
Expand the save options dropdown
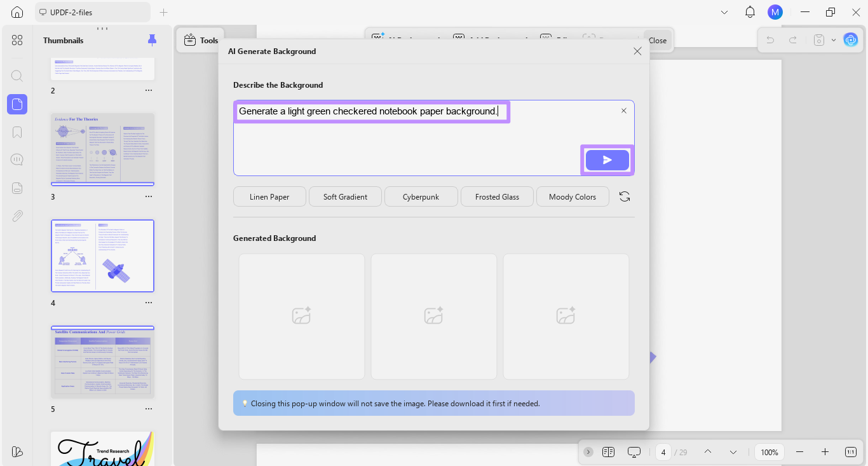(x=833, y=40)
